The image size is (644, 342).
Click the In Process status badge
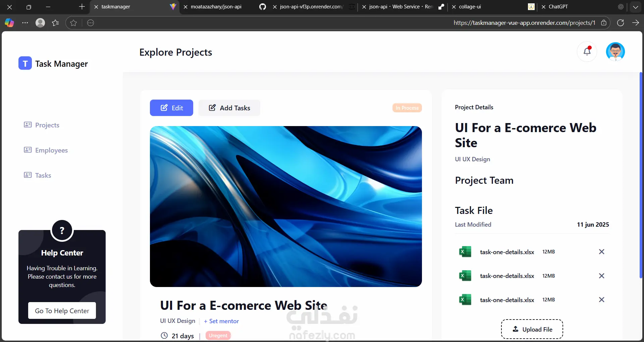[x=407, y=108]
